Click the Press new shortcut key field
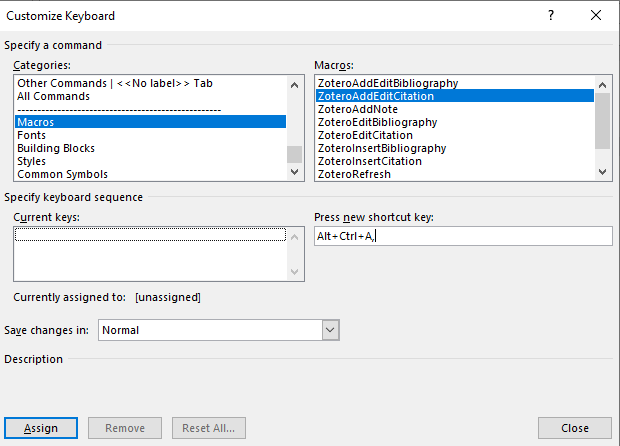The width and height of the screenshot is (620, 446). 463,236
